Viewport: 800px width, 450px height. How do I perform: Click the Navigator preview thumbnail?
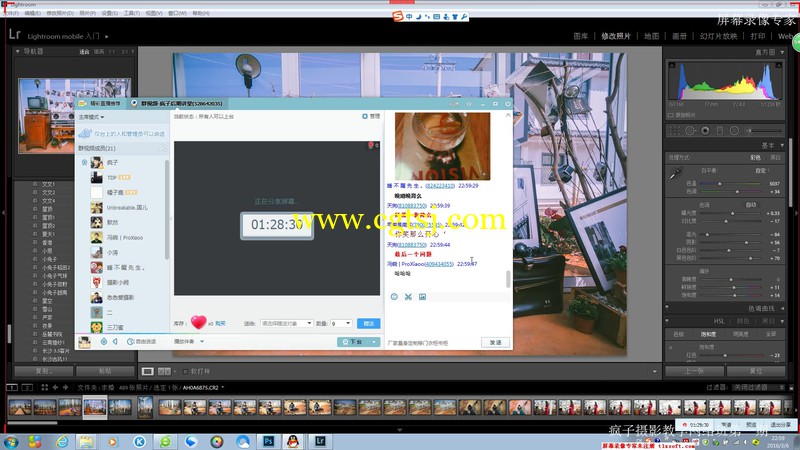74,116
